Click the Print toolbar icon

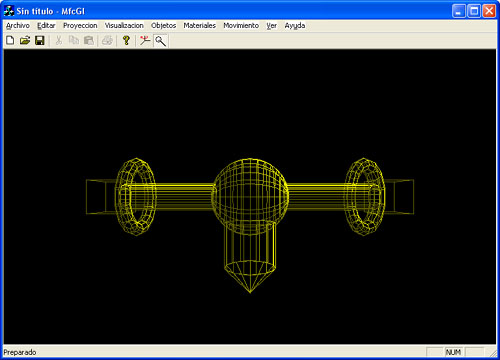(107, 41)
